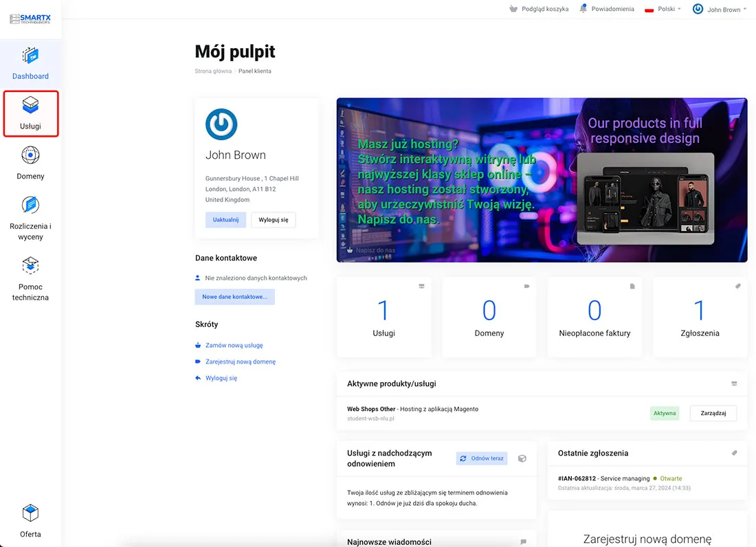This screenshot has height=547, width=756.
Task: Click icon in Ostatnie zgłoszenia header
Action: 734,453
